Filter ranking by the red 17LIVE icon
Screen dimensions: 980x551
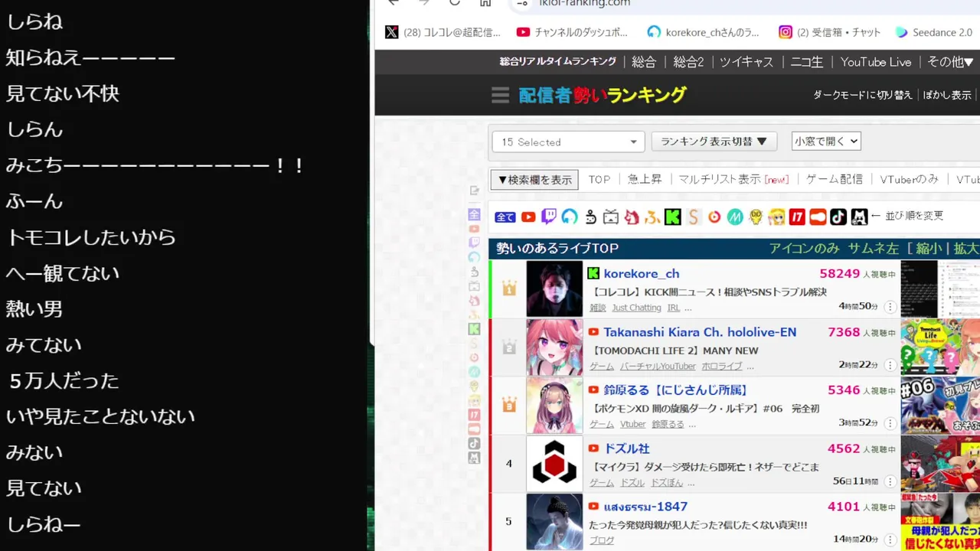(797, 217)
